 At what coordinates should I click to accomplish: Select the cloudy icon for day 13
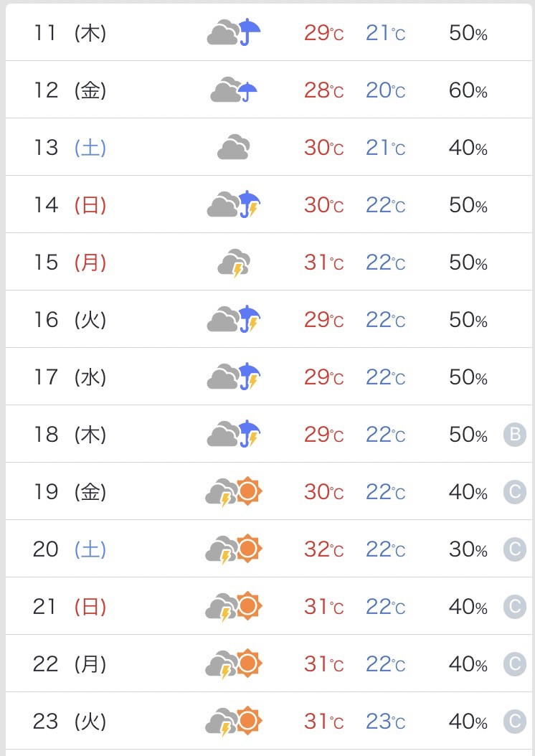click(234, 147)
